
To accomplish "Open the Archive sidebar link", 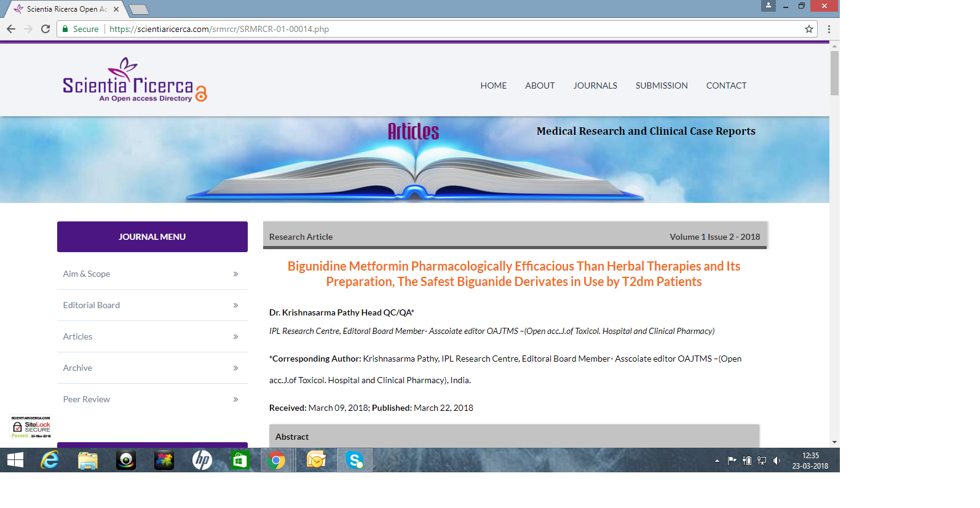I will pyautogui.click(x=77, y=368).
